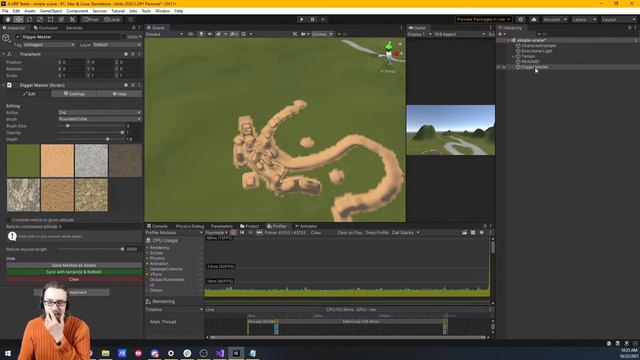The width and height of the screenshot is (640, 360).
Task: Toggle Pivot/Center handle mode
Action: click(x=91, y=20)
